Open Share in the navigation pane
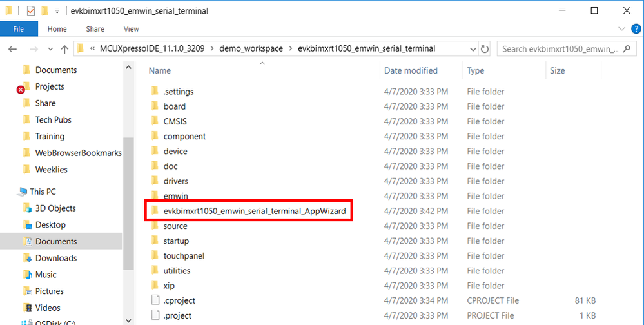Screen dimensions: 644x325 pyautogui.click(x=45, y=103)
